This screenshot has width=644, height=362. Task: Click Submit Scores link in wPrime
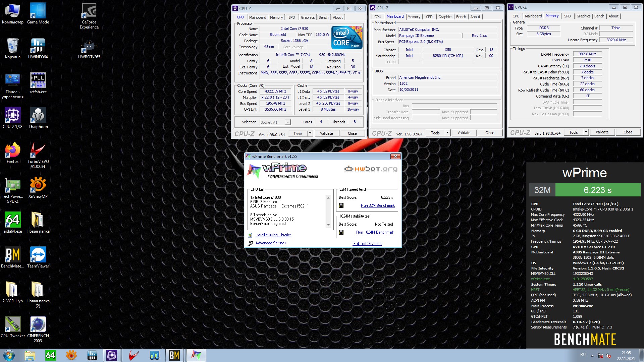[367, 243]
